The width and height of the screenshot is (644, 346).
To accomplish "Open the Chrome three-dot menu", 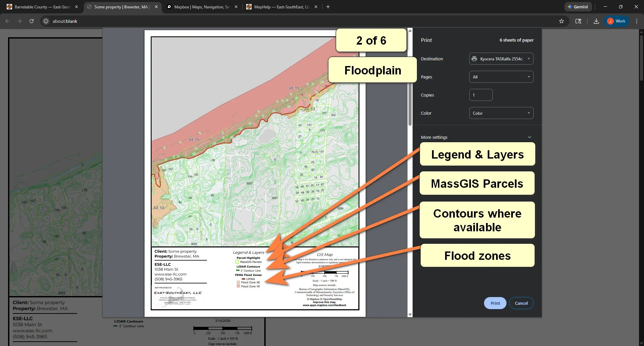I will pos(637,21).
